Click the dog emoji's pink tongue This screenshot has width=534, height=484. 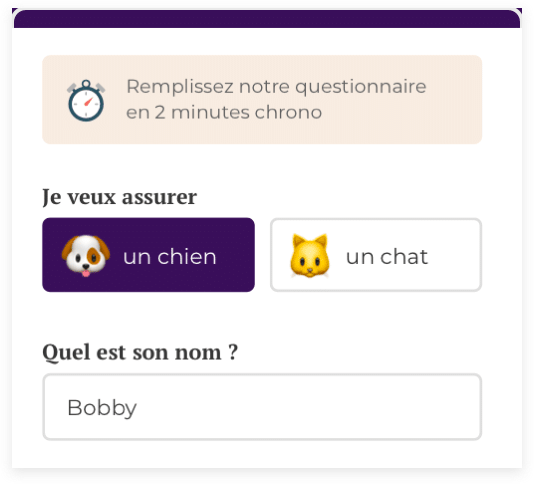[x=86, y=273]
